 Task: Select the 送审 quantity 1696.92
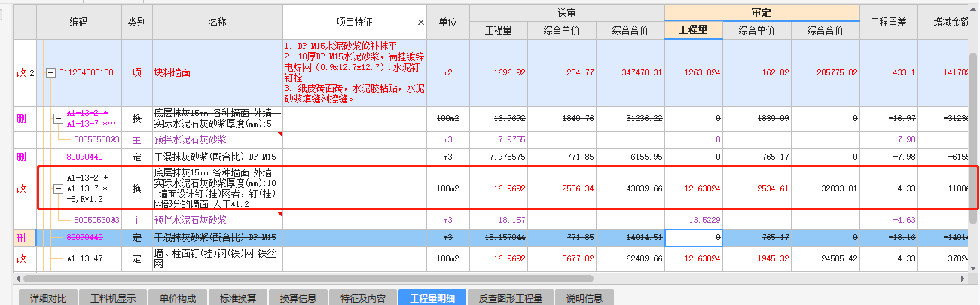(499, 73)
